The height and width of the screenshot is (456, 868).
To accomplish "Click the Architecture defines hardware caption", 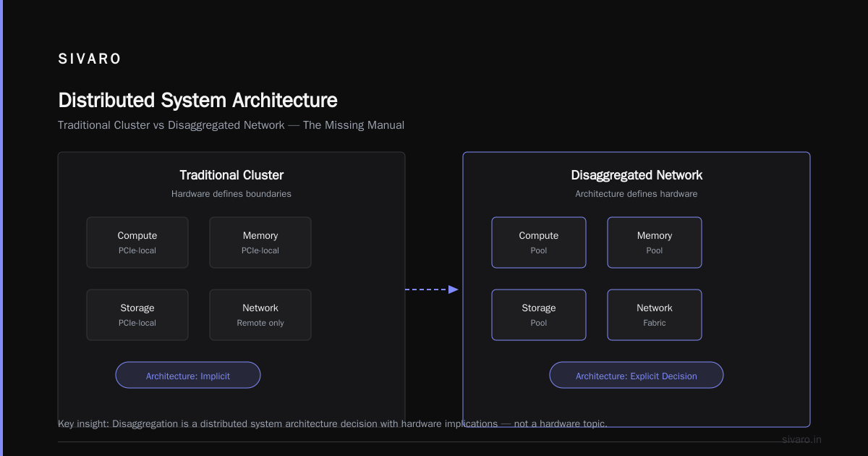I will point(637,194).
